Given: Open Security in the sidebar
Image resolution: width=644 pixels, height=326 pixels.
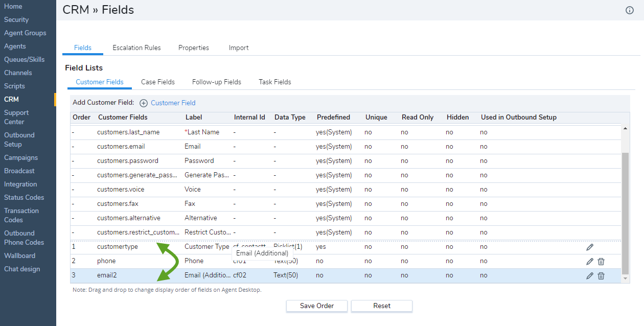Looking at the screenshot, I should click(x=16, y=19).
